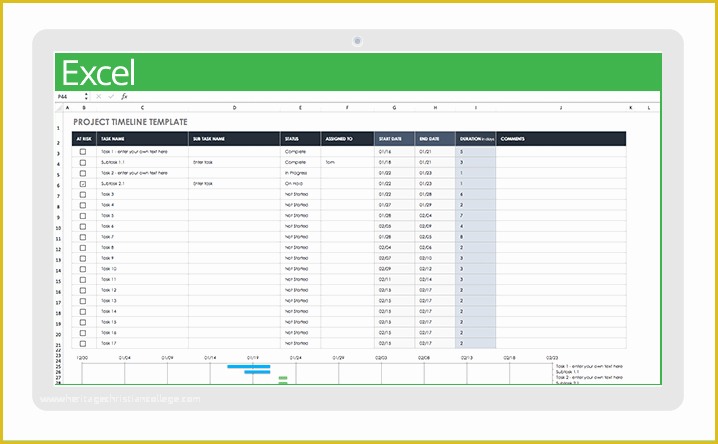Select the 02/09 end date cell
718x444 pixels.
[x=435, y=227]
